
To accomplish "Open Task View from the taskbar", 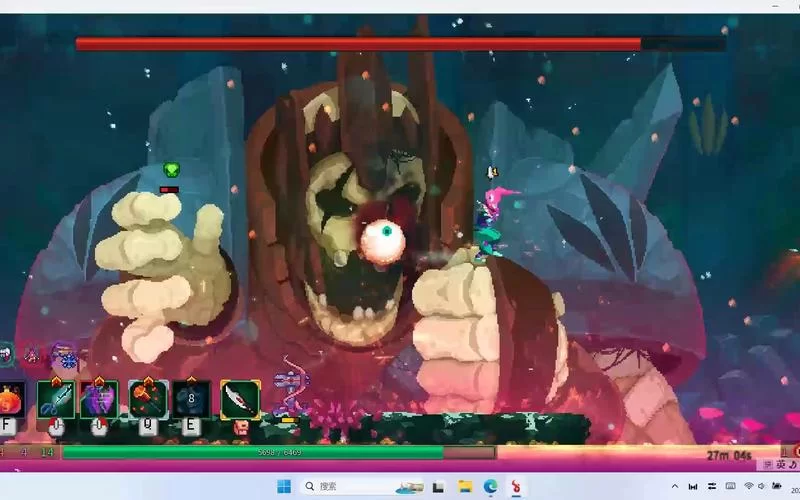I will point(438,487).
